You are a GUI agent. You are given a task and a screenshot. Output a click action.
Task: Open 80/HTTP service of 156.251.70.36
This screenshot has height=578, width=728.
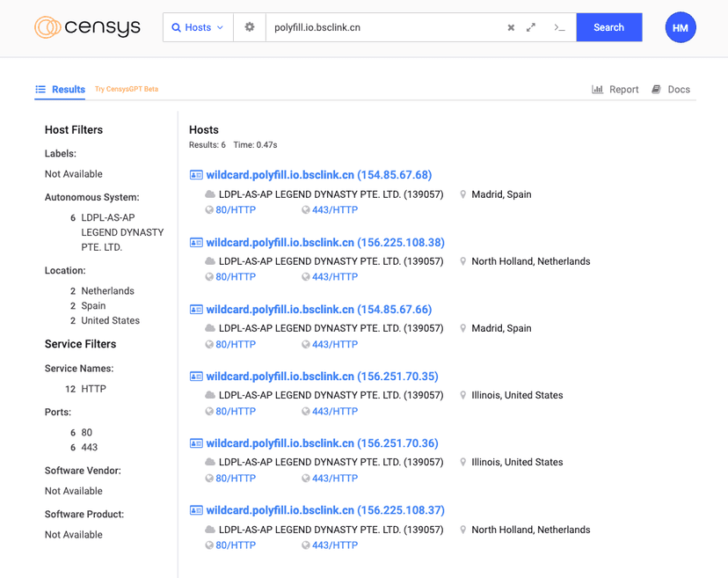click(x=236, y=478)
